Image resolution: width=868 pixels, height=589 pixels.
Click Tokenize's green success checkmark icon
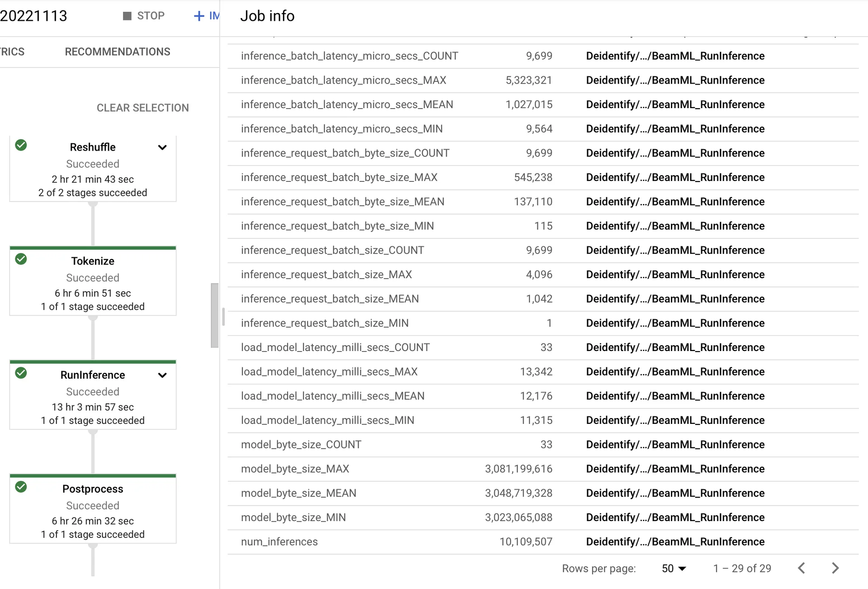point(21,259)
